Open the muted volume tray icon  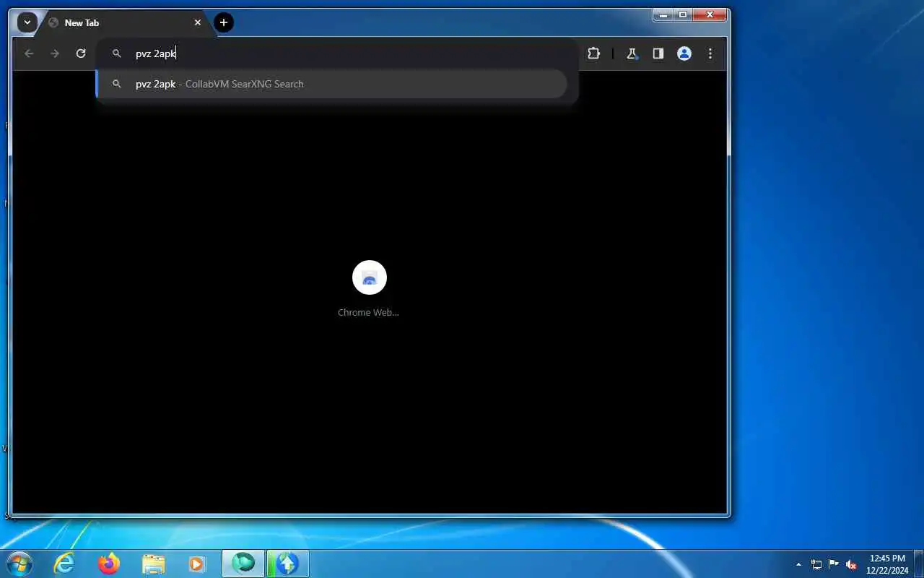[852, 564]
